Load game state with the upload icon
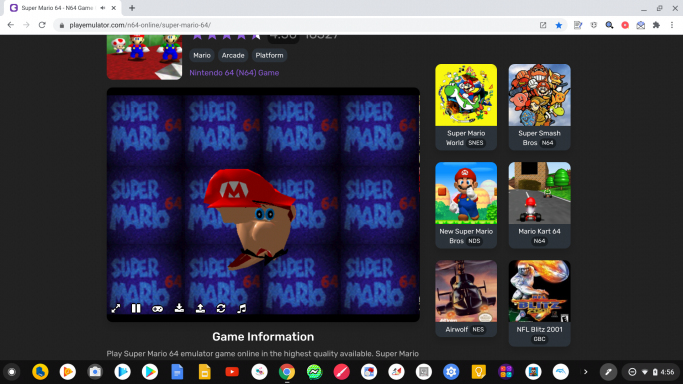 [x=200, y=308]
